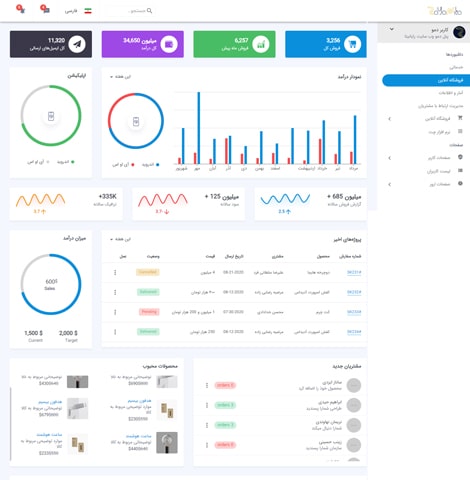Toggle the red iOS legend in revenue chart
This screenshot has width=470, height=480.
click(124, 165)
